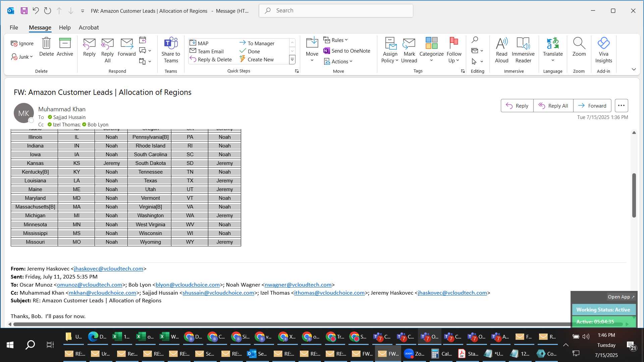
Task: Click Open App in status widget
Action: click(x=621, y=297)
